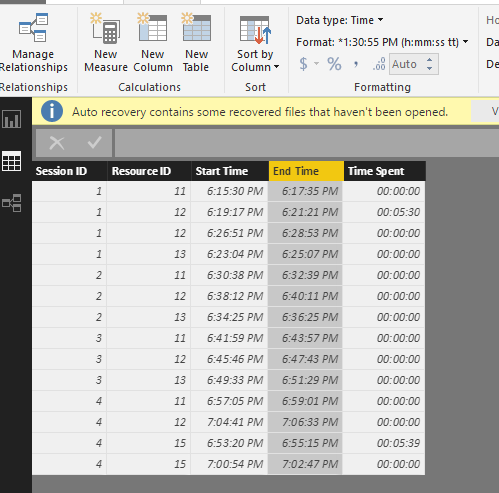
Task: Click End Time cell 6:21:21 PM
Action: (305, 212)
